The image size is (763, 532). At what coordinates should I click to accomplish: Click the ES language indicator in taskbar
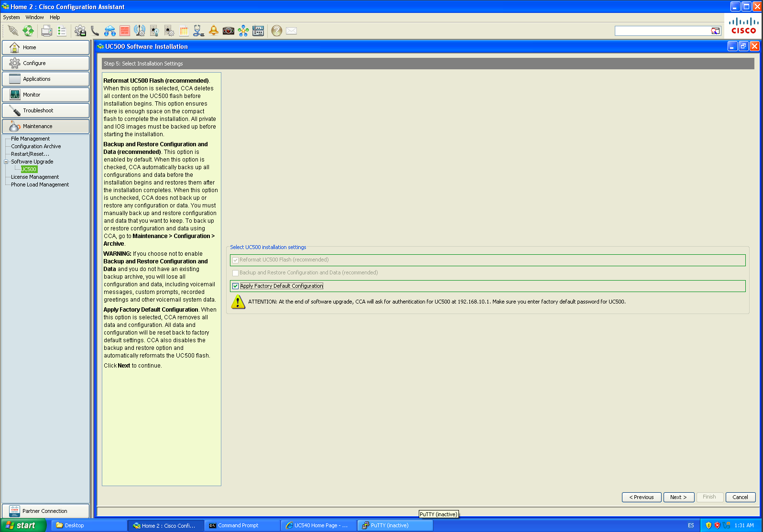691,525
